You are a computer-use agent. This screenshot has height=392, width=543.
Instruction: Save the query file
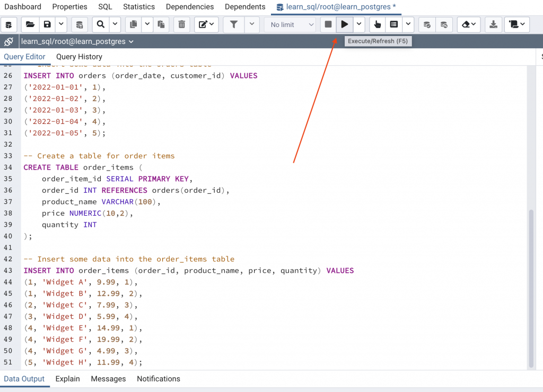tap(47, 24)
